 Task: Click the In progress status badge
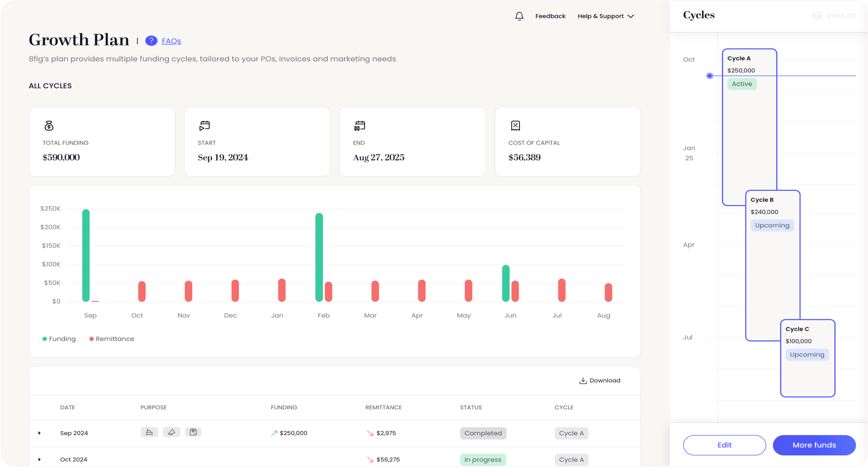(x=483, y=459)
